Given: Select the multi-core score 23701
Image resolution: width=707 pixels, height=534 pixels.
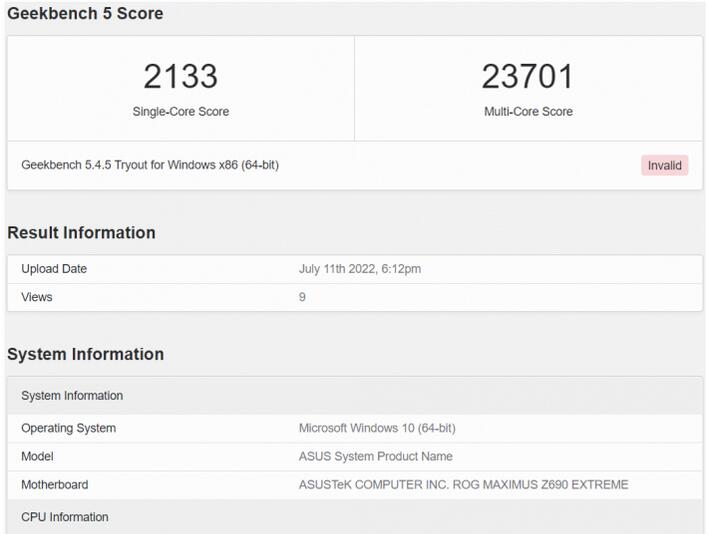Looking at the screenshot, I should click(528, 76).
